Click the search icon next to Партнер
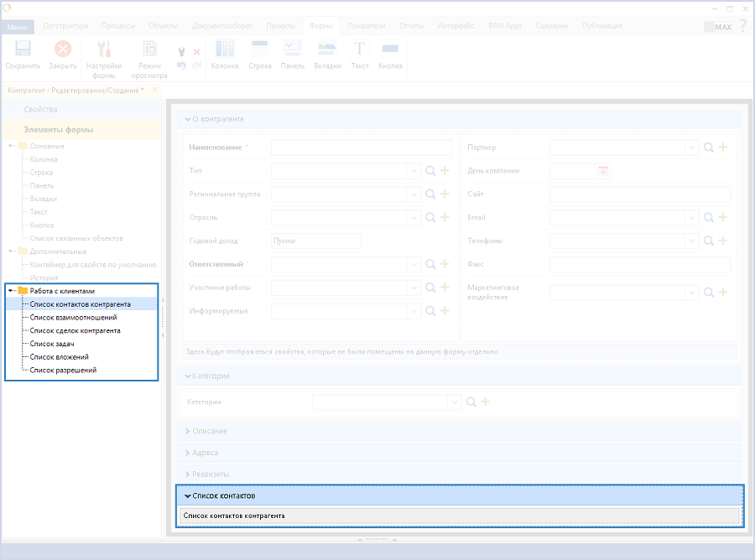 [709, 148]
